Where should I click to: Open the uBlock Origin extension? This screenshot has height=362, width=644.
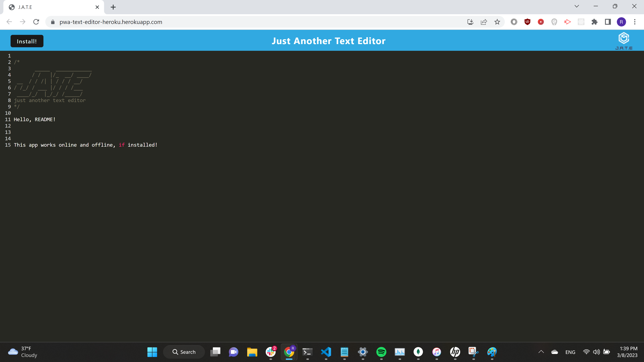click(x=527, y=22)
